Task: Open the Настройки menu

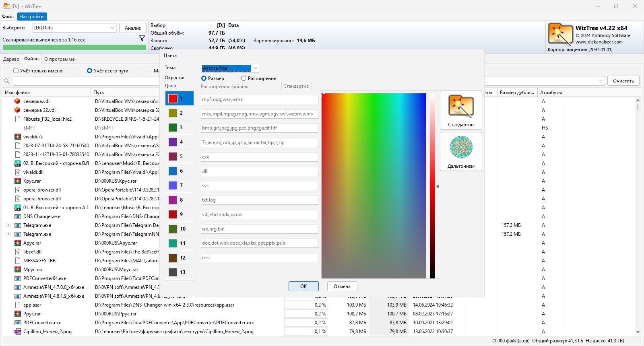Action: (31, 16)
